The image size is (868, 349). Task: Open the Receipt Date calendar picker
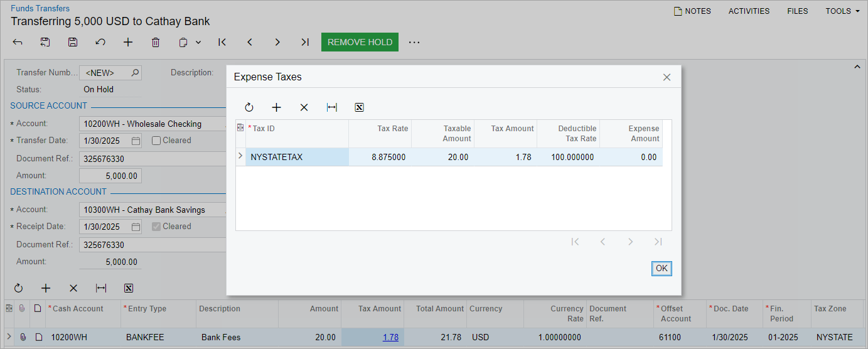(136, 227)
